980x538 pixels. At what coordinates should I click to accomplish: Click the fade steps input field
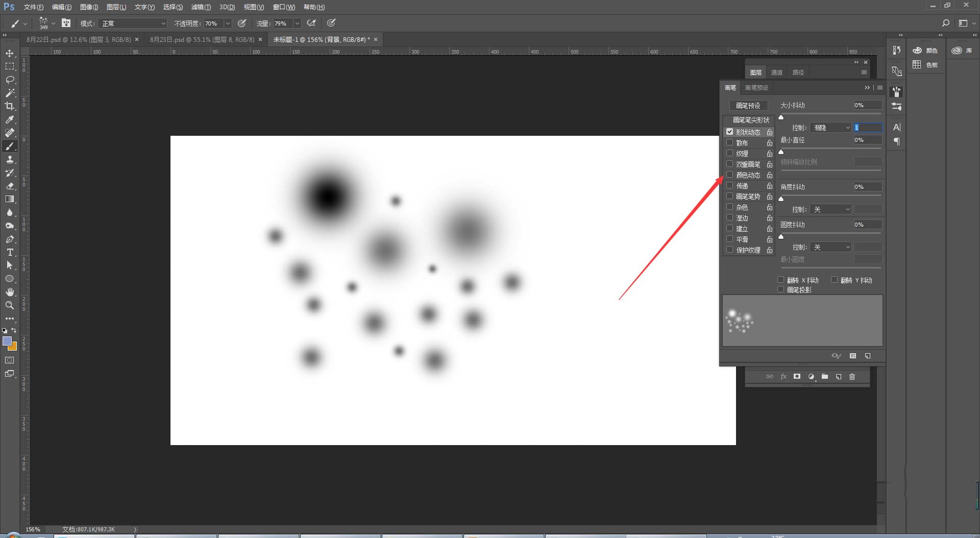pos(868,128)
